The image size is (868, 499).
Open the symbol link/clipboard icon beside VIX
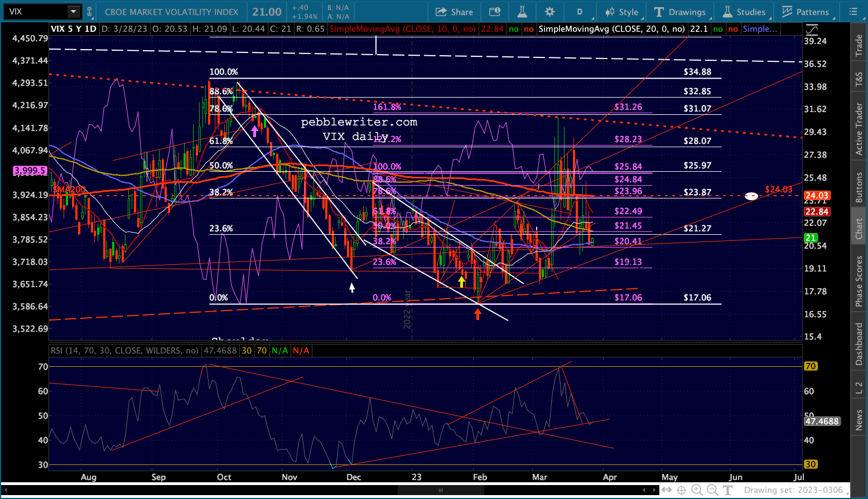click(89, 12)
